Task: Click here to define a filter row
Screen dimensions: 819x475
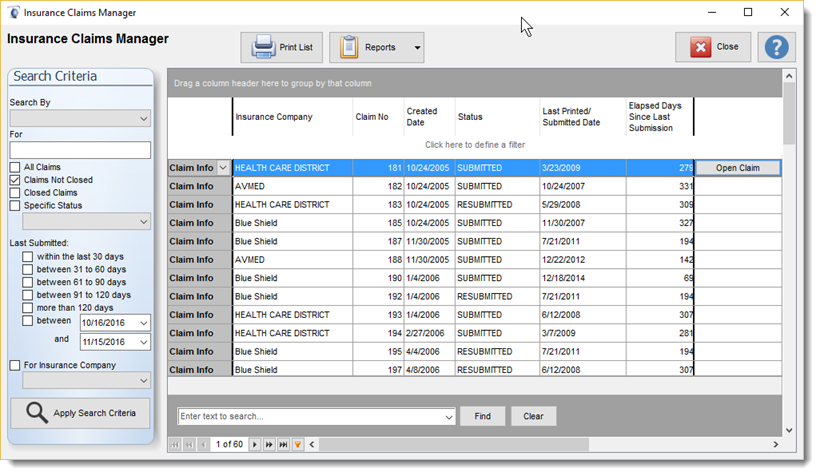Action: pyautogui.click(x=475, y=145)
